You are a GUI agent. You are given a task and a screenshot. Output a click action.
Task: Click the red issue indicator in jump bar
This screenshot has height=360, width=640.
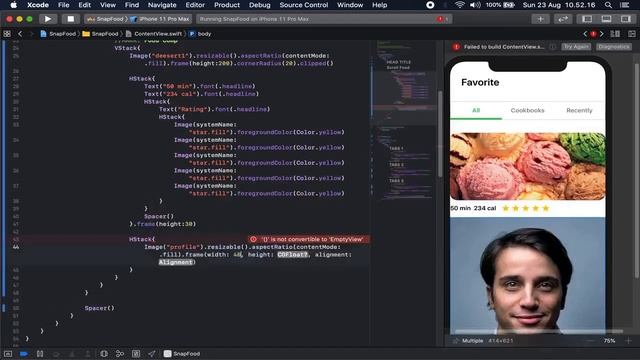click(x=593, y=34)
